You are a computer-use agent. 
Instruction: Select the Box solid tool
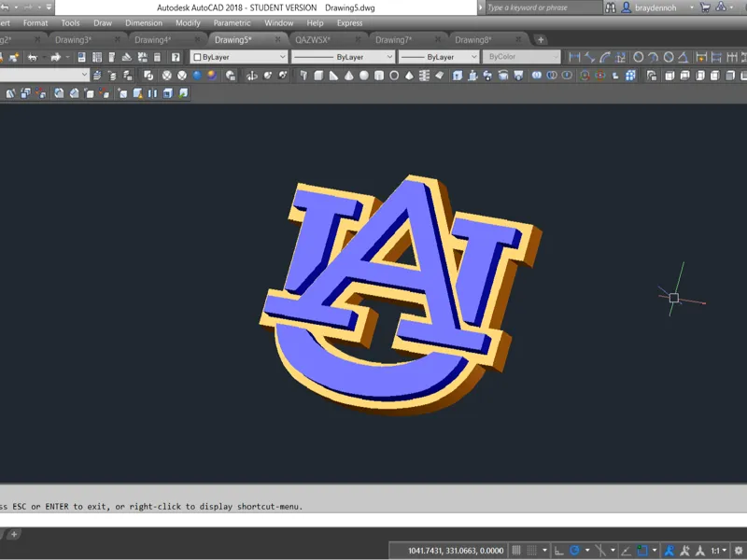[x=318, y=76]
